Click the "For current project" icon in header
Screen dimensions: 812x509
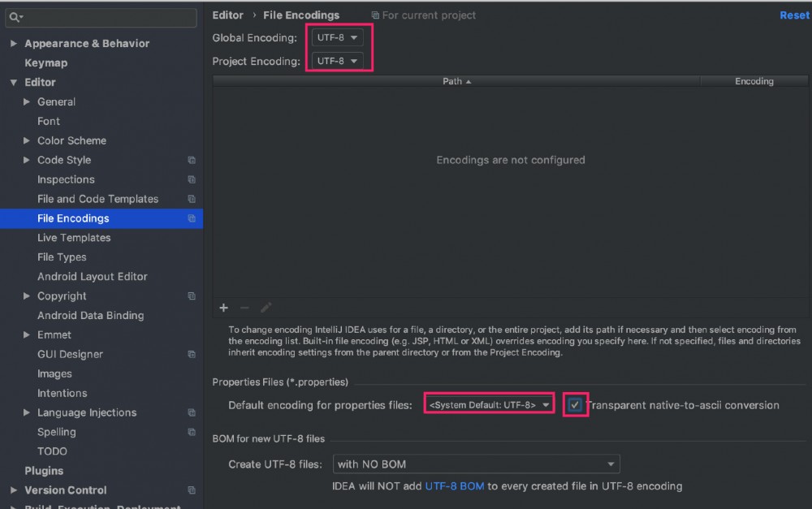click(374, 15)
